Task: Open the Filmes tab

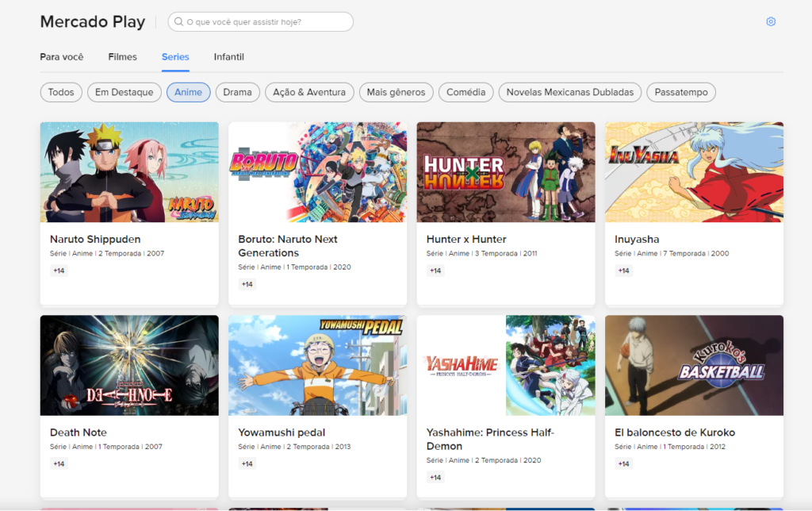Action: (x=123, y=57)
